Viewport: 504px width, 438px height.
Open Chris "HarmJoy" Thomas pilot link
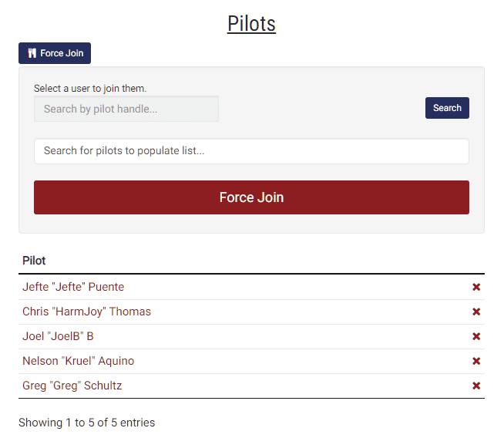coord(86,312)
